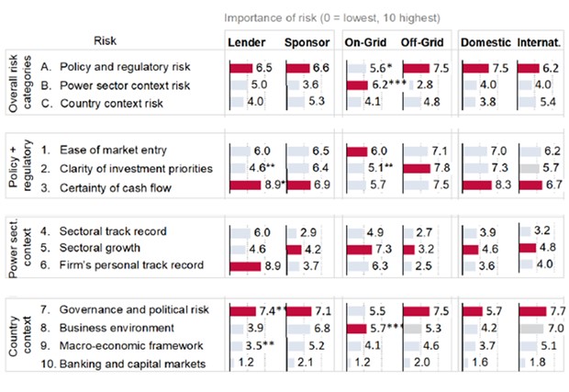
Task: Click the Lender column header
Action: pos(247,42)
